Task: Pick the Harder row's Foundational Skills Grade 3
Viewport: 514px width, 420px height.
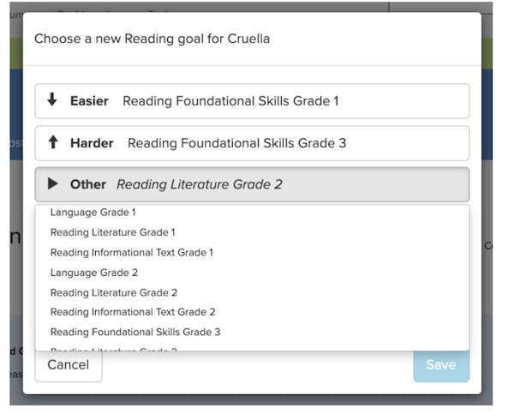Action: tap(236, 143)
